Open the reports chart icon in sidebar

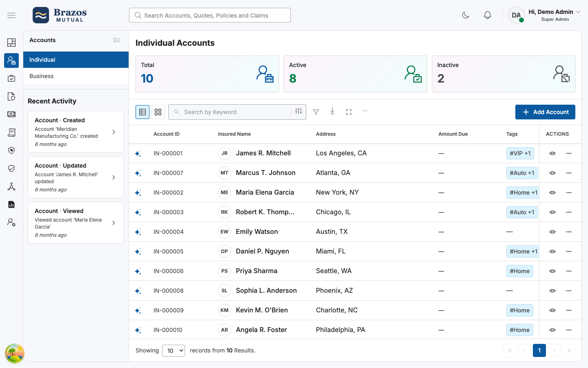11,204
